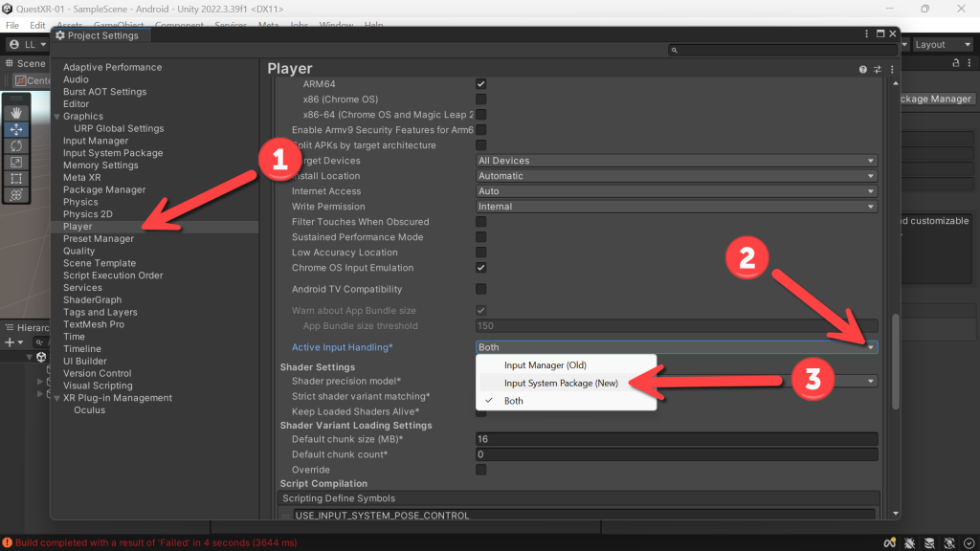Click the build error icon in status bar
Screen dimensions: 980x551
[x=8, y=543]
